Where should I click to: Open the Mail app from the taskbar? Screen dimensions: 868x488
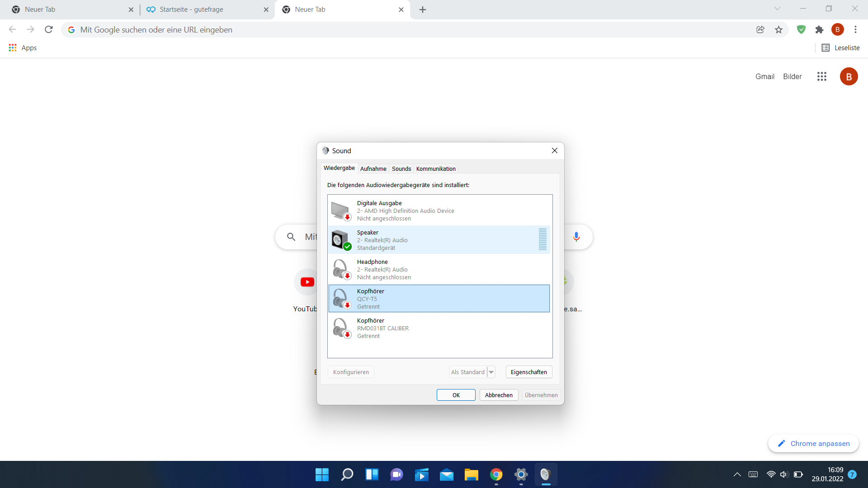tap(447, 474)
